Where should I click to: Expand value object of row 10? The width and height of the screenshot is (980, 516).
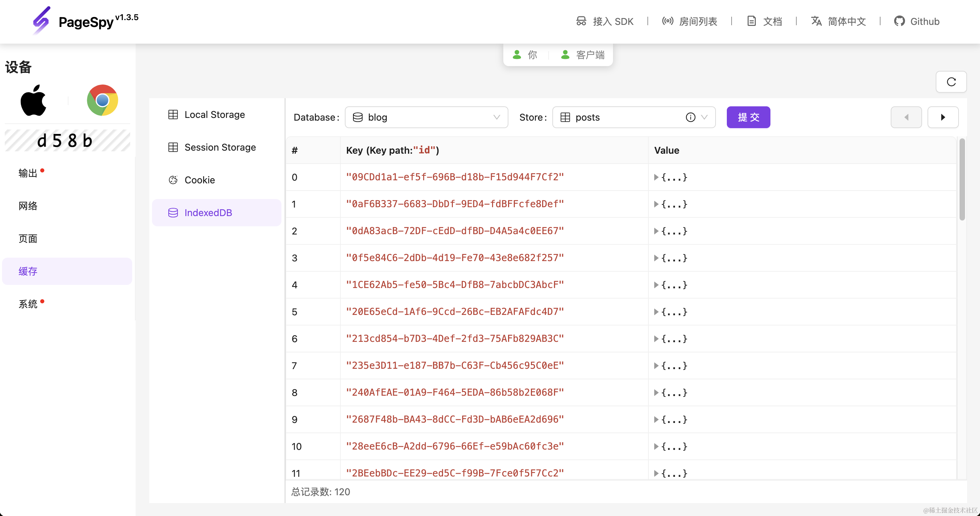pos(656,447)
